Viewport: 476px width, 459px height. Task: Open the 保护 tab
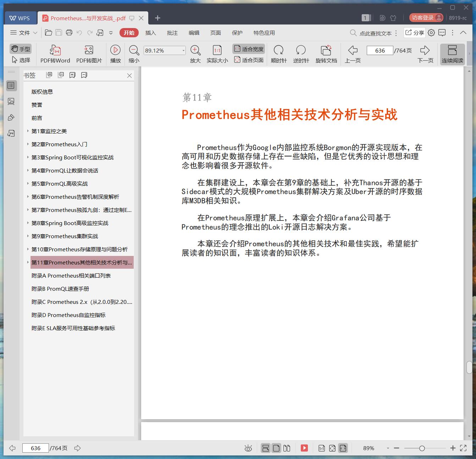coord(237,33)
